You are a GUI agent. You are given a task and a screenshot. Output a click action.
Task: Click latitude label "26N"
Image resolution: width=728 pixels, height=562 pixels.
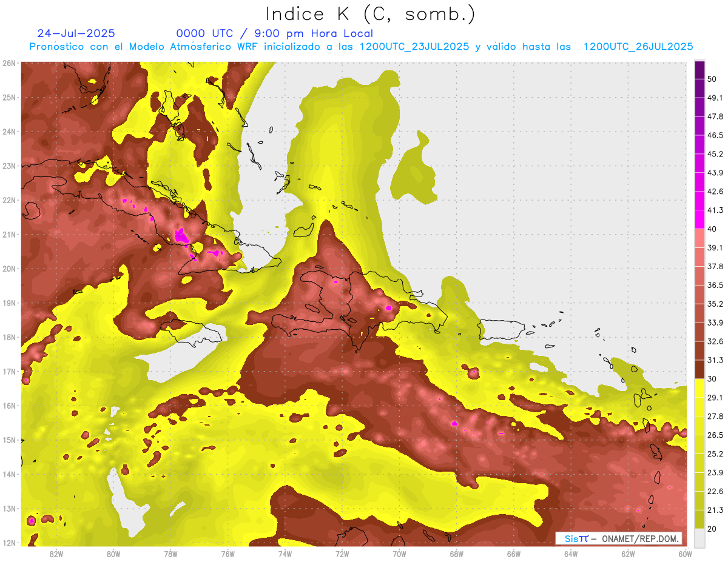(x=8, y=63)
